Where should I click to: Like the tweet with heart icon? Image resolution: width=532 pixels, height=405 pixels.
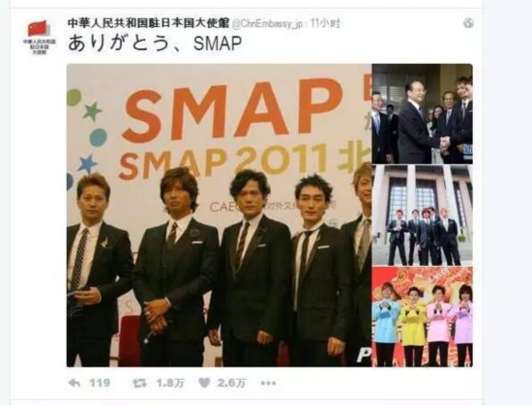click(204, 383)
